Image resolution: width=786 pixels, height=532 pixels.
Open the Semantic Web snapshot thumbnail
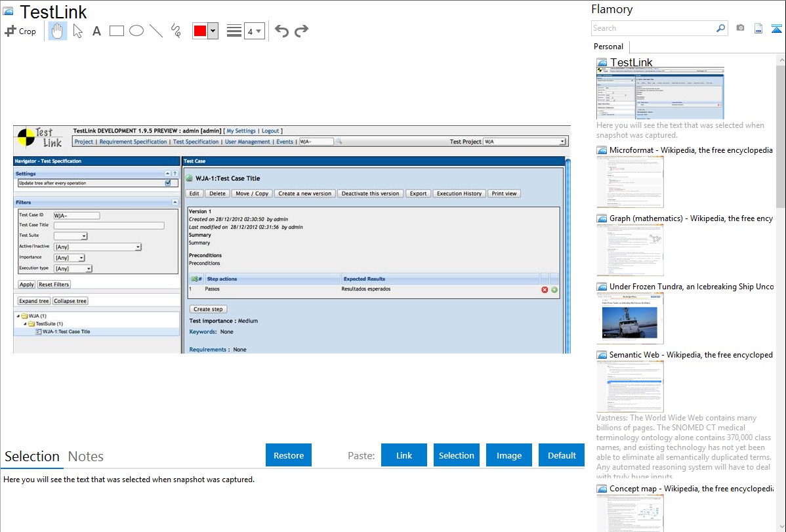pyautogui.click(x=630, y=386)
